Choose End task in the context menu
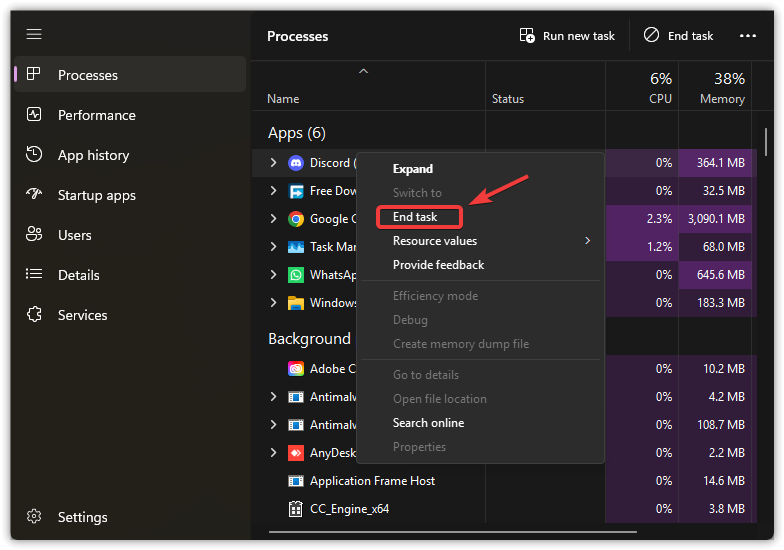 [416, 217]
